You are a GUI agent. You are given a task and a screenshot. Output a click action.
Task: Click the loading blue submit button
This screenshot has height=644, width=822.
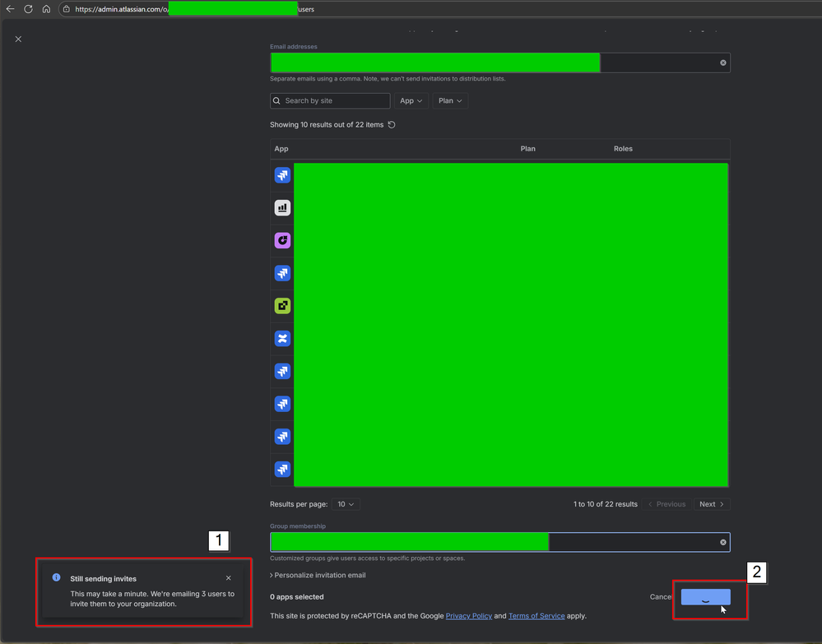[x=706, y=597]
